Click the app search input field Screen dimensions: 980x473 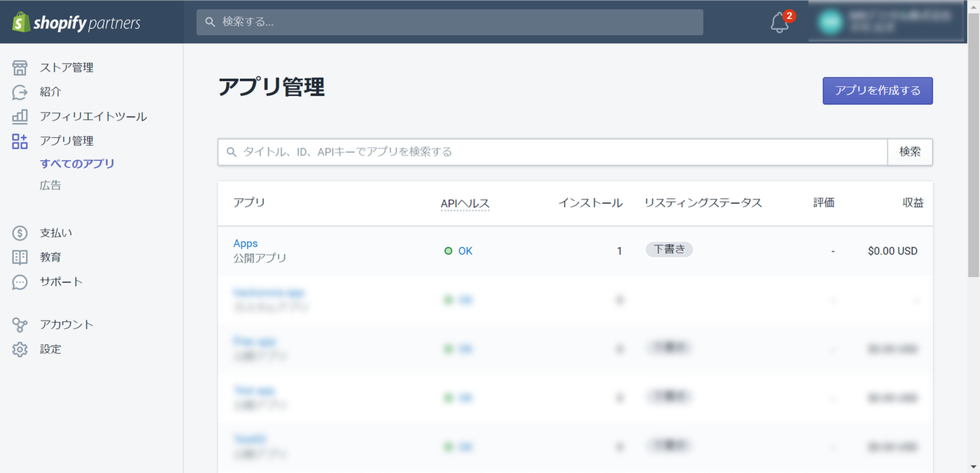[x=553, y=152]
